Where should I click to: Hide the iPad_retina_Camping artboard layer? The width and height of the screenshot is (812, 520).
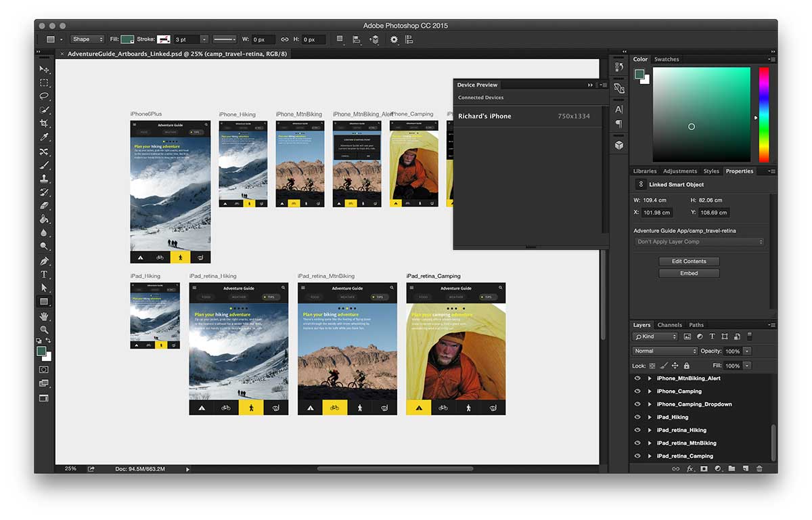[637, 456]
